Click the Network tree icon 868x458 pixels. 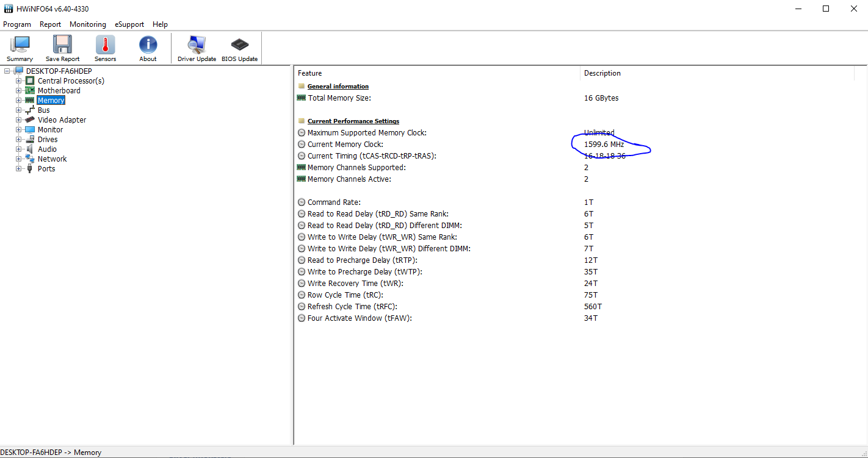[x=30, y=159]
